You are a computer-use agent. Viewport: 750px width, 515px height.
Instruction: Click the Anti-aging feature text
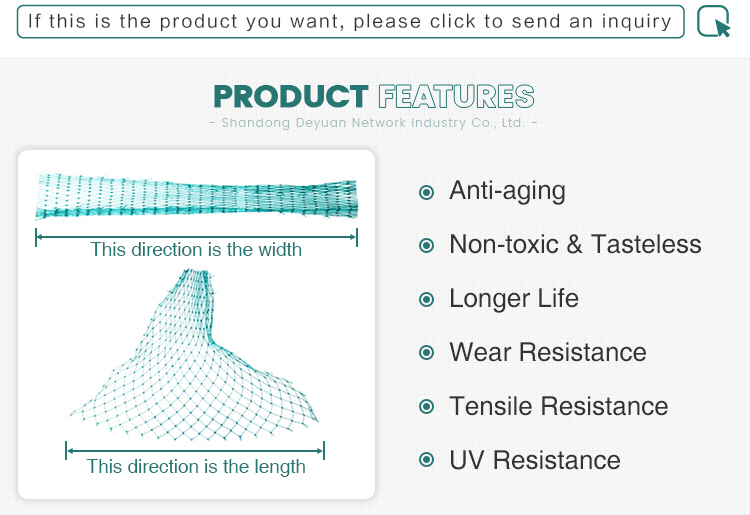[x=507, y=191]
